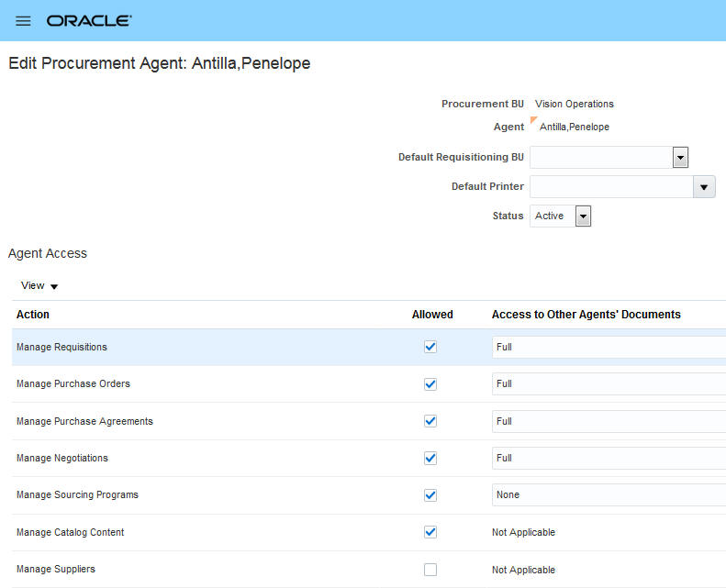Viewport: 726px width, 588px height.
Task: Open Default Requisitioning BU dropdown arrow
Action: point(680,157)
